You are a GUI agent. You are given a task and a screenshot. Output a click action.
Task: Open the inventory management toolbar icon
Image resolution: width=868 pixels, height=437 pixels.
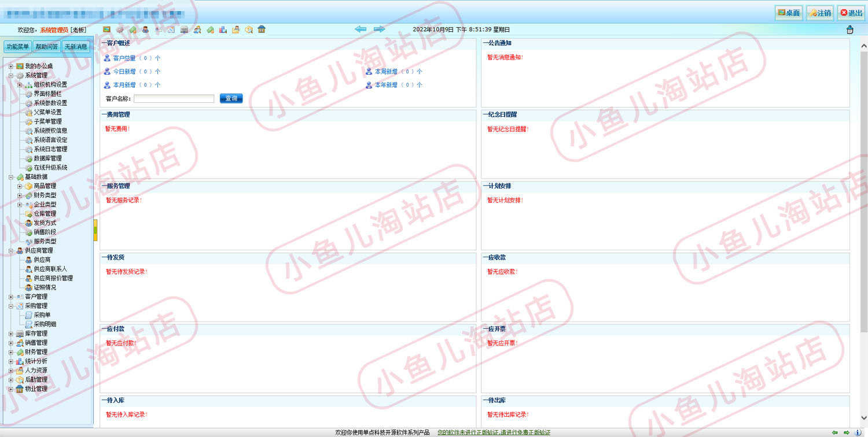(x=184, y=29)
